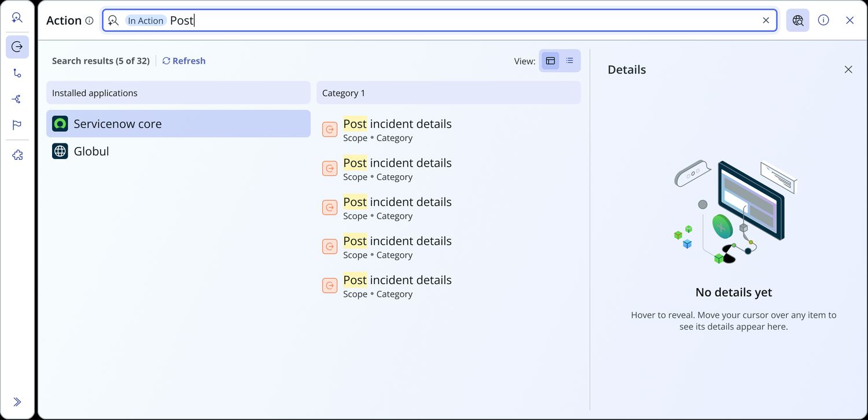Click the View: label

pyautogui.click(x=525, y=61)
